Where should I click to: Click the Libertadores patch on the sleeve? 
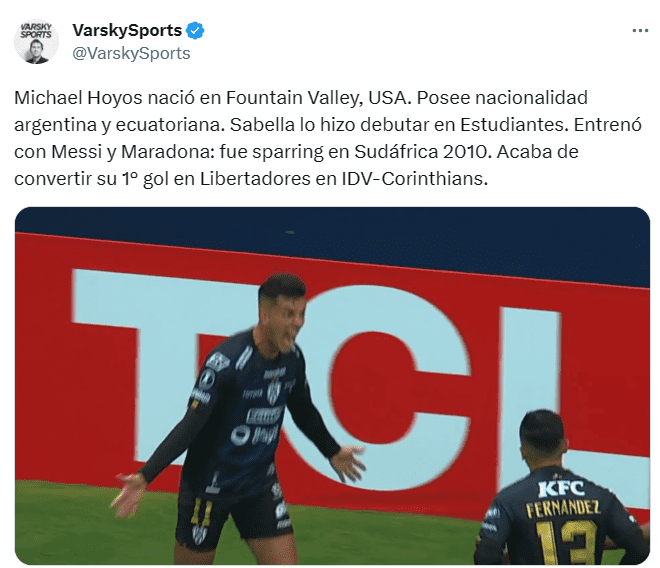point(207,379)
